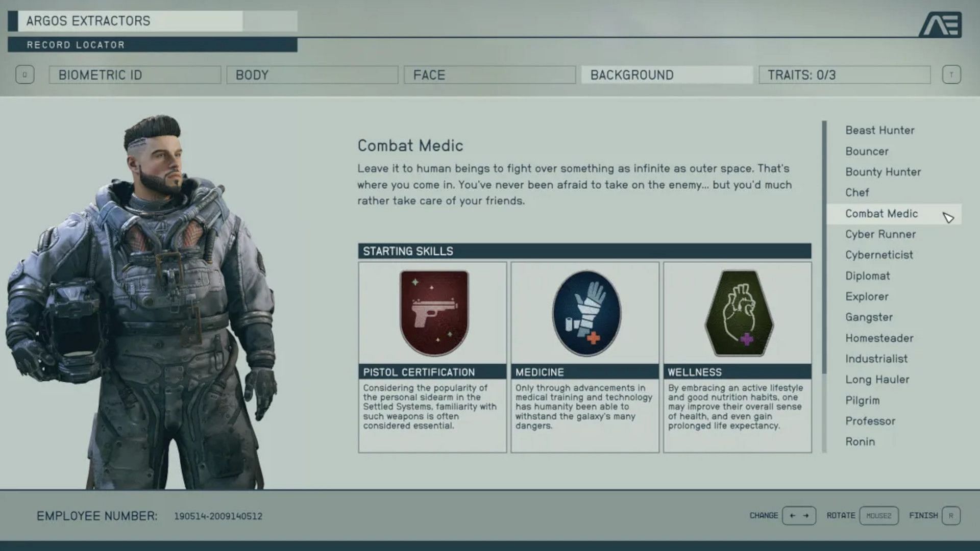Select Bounty Hunter background
This screenshot has width=980, height=551.
coord(883,171)
